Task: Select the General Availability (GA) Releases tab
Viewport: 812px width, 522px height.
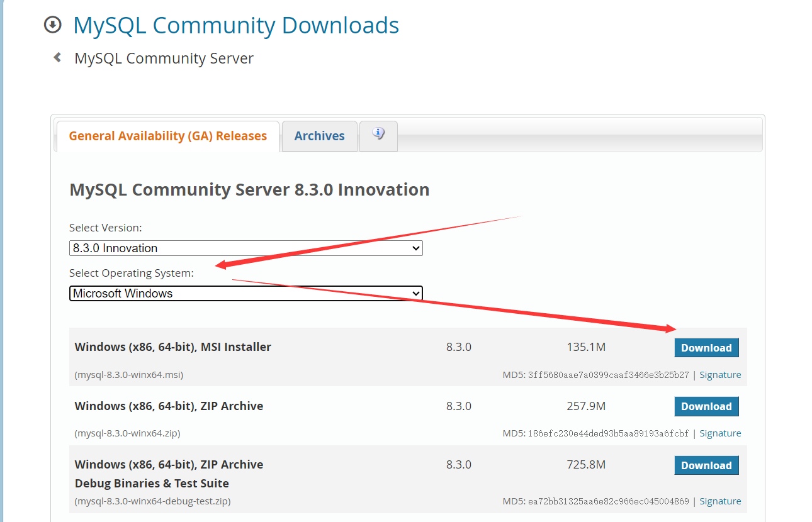Action: click(168, 136)
